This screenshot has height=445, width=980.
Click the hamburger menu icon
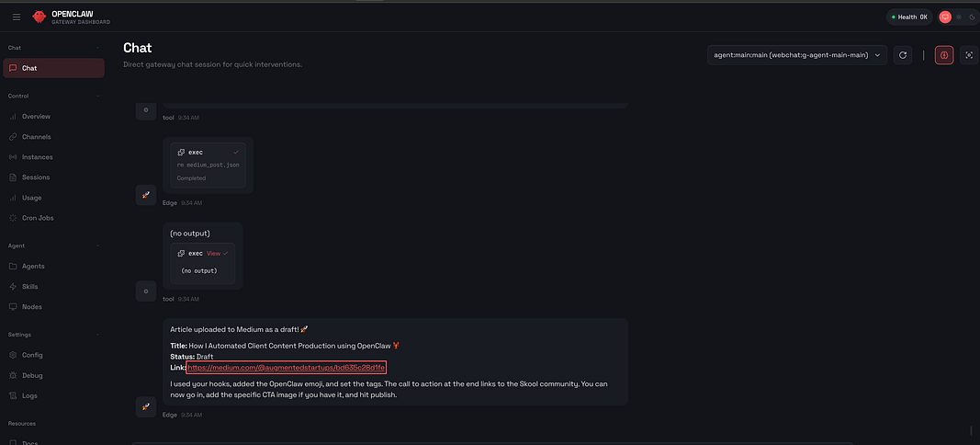16,17
